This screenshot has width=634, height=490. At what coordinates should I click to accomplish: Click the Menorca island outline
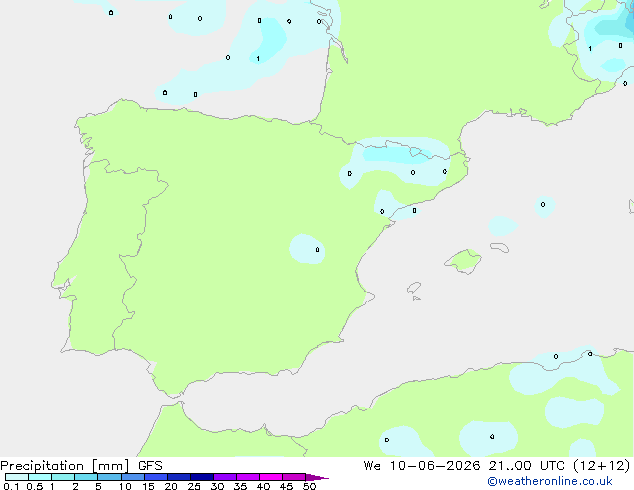500,247
